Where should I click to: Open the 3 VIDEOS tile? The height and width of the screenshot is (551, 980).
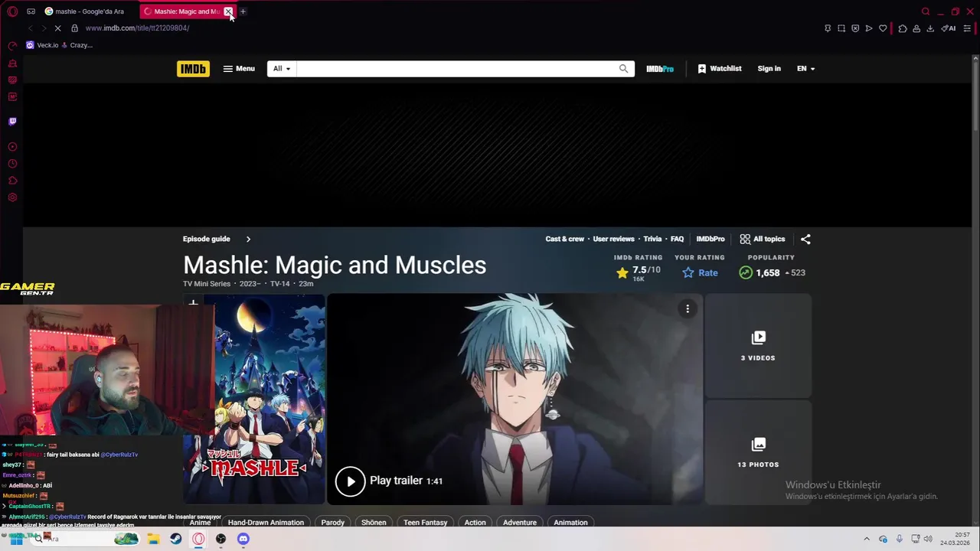(758, 346)
